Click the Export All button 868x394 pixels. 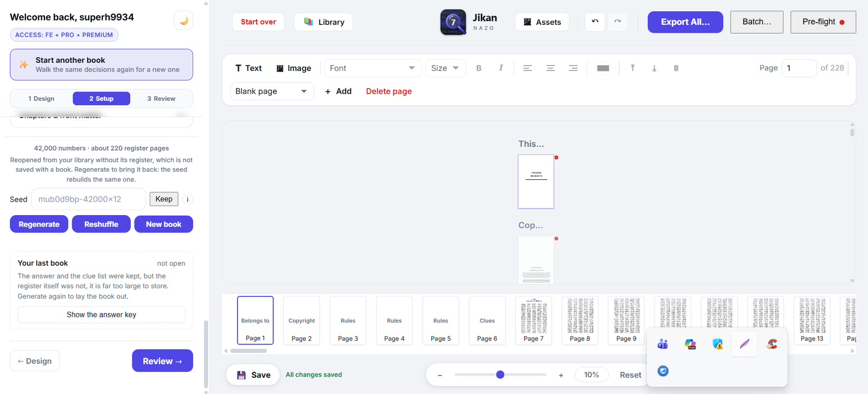tap(685, 22)
